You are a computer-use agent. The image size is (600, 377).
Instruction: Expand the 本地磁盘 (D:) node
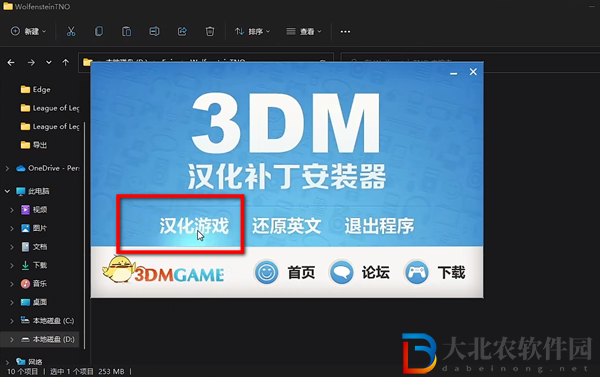click(12, 339)
